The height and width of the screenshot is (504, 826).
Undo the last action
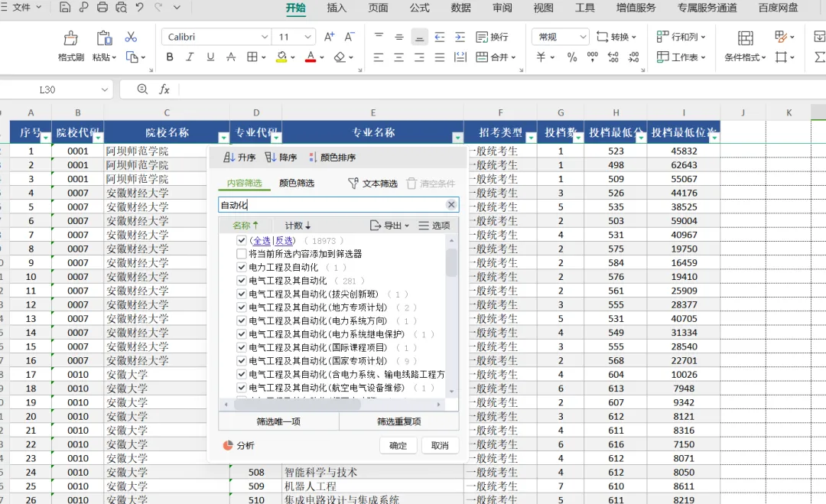pos(140,8)
